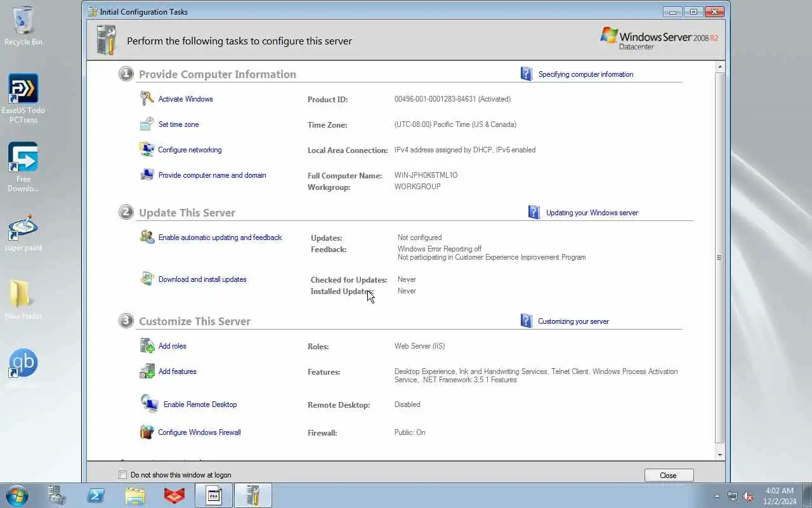Click the Firewall 'Public: On' value
This screenshot has height=508, width=812.
point(410,432)
